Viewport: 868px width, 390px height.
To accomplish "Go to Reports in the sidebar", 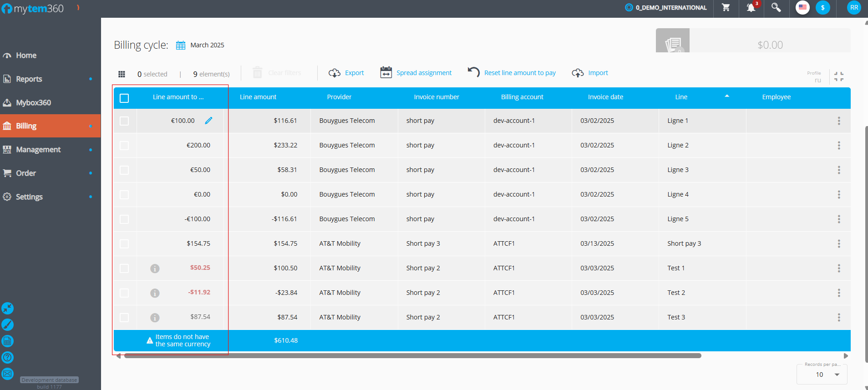I will point(29,79).
